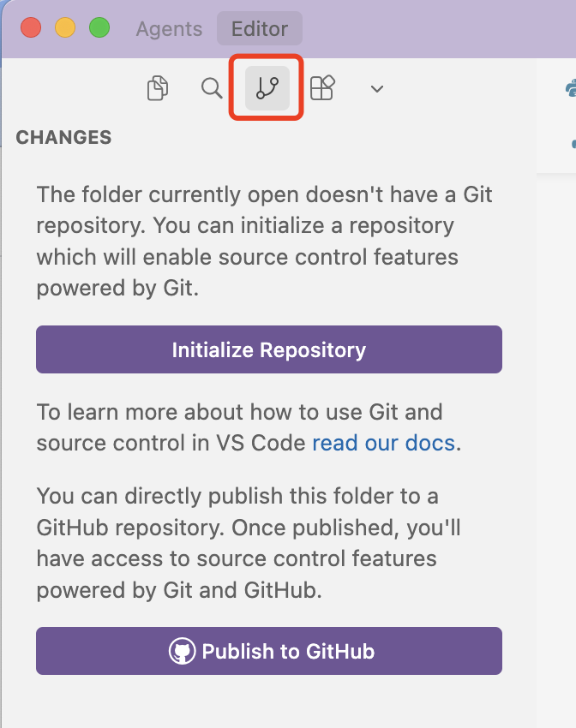Image resolution: width=576 pixels, height=728 pixels.
Task: Minimize the window using the yellow button
Action: [65, 27]
